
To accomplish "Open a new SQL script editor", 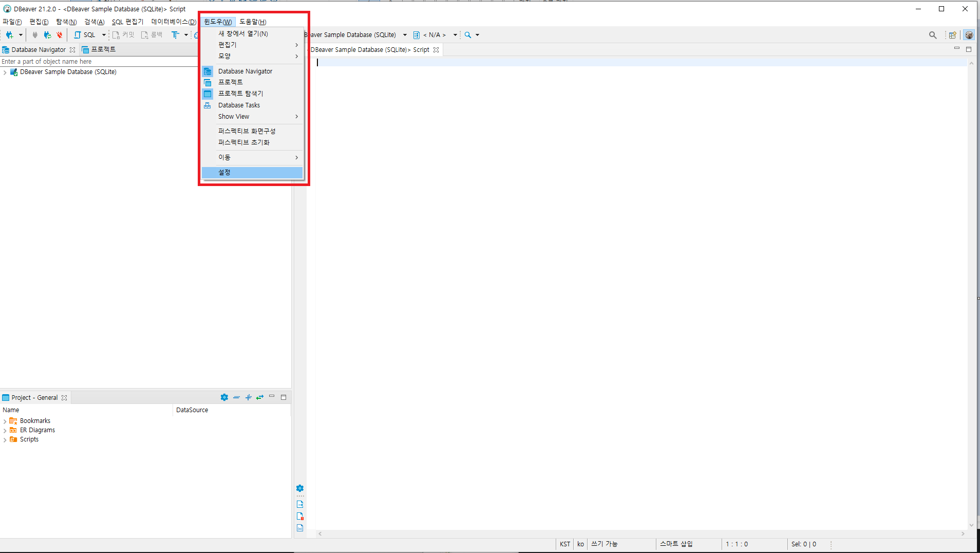I will [x=85, y=35].
